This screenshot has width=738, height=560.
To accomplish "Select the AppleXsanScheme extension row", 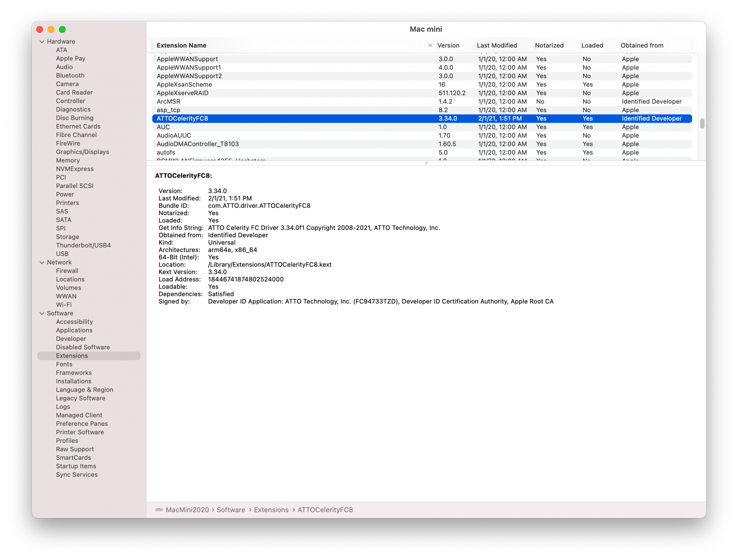I will click(184, 85).
